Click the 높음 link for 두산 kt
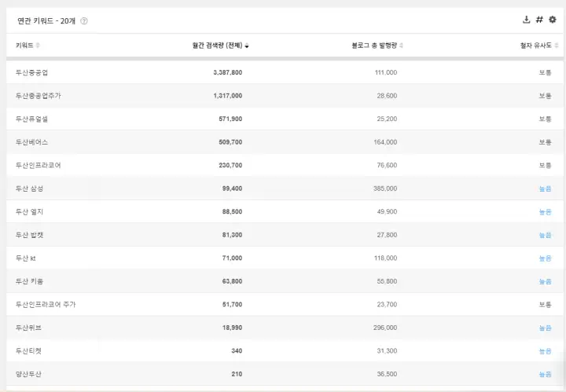The height and width of the screenshot is (392, 566). (545, 258)
